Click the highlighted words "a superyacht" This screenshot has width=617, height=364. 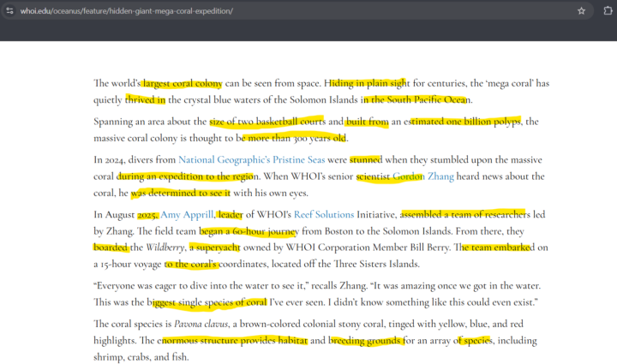coord(215,248)
